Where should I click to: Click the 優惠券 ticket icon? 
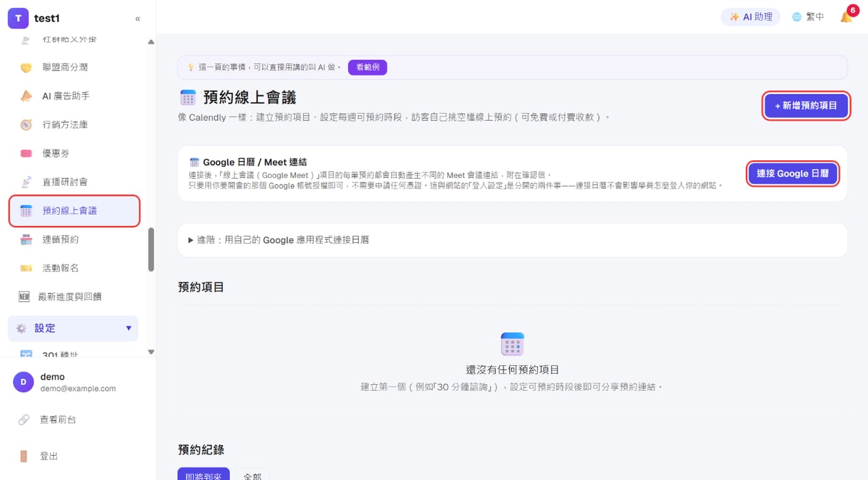point(26,153)
